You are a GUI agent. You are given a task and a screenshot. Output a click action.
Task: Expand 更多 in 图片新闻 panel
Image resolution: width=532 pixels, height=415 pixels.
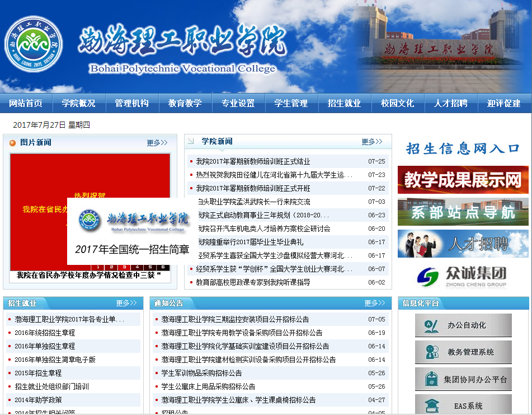point(157,143)
